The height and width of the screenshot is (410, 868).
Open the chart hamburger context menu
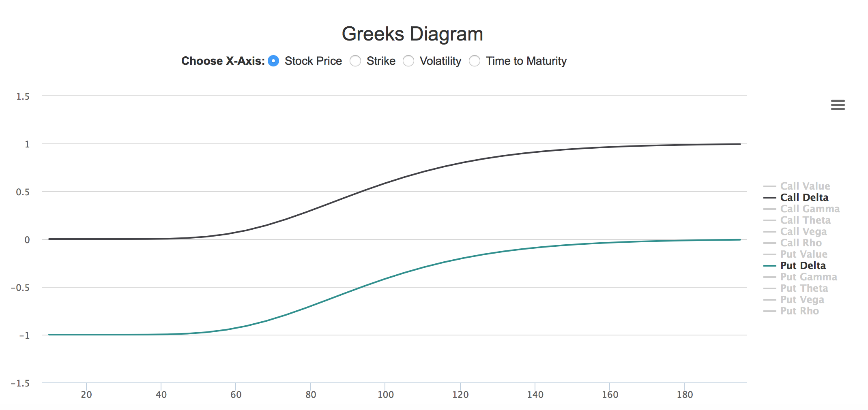click(x=838, y=105)
